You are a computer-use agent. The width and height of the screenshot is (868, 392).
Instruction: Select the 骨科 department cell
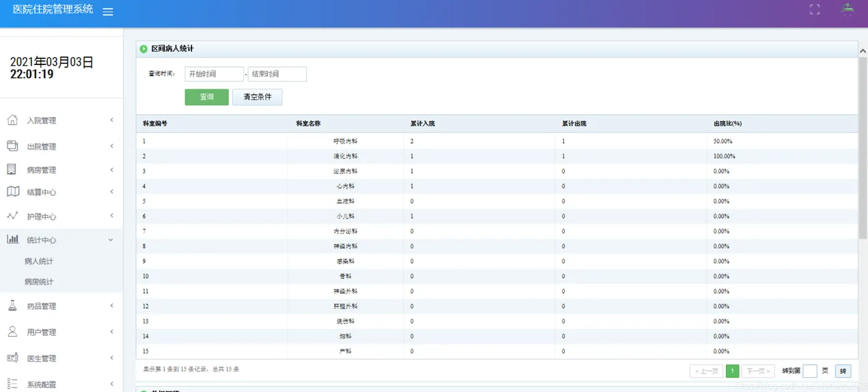pos(345,276)
